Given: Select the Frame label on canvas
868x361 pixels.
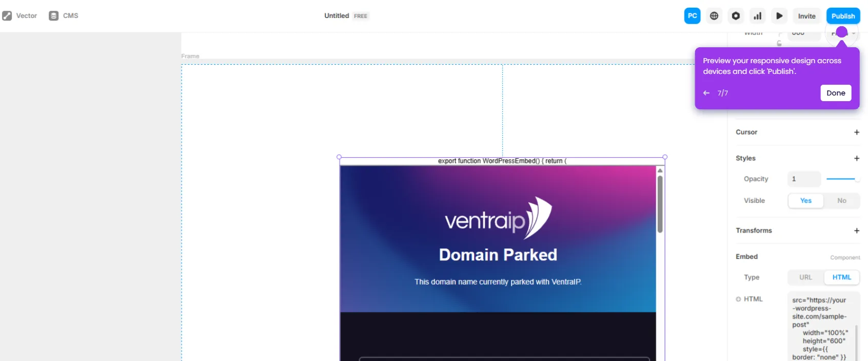Looking at the screenshot, I should [190, 56].
